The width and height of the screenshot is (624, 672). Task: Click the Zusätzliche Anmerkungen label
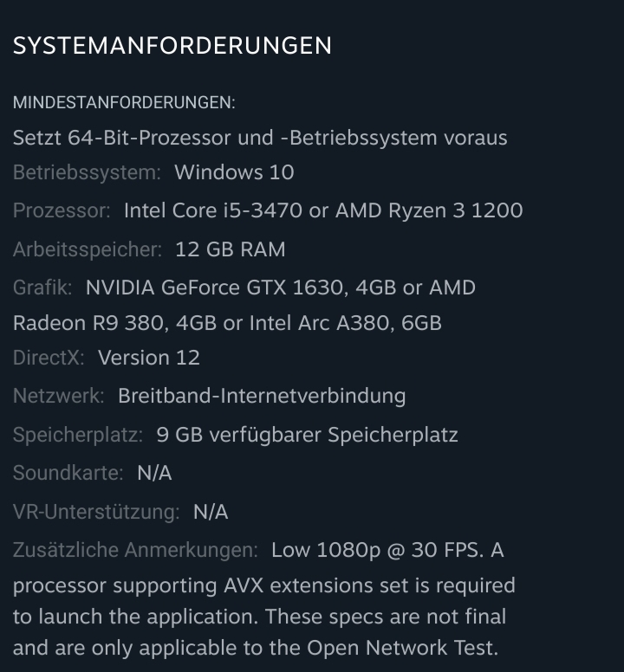coord(135,550)
